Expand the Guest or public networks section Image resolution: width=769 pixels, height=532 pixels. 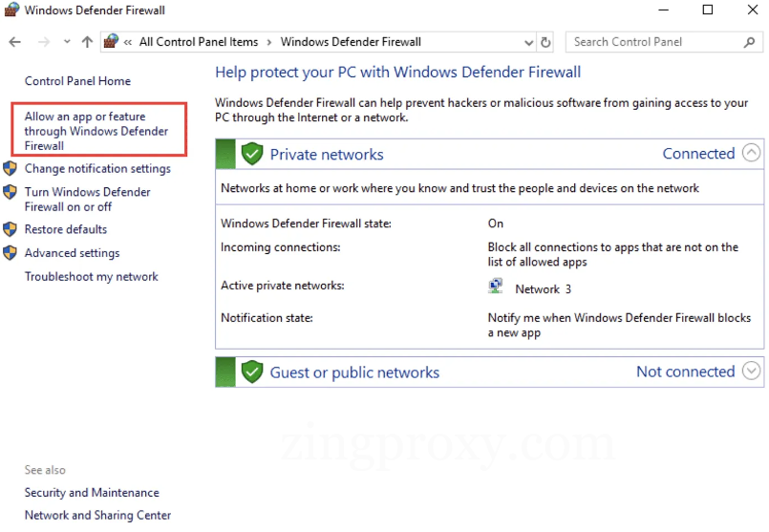pos(751,371)
